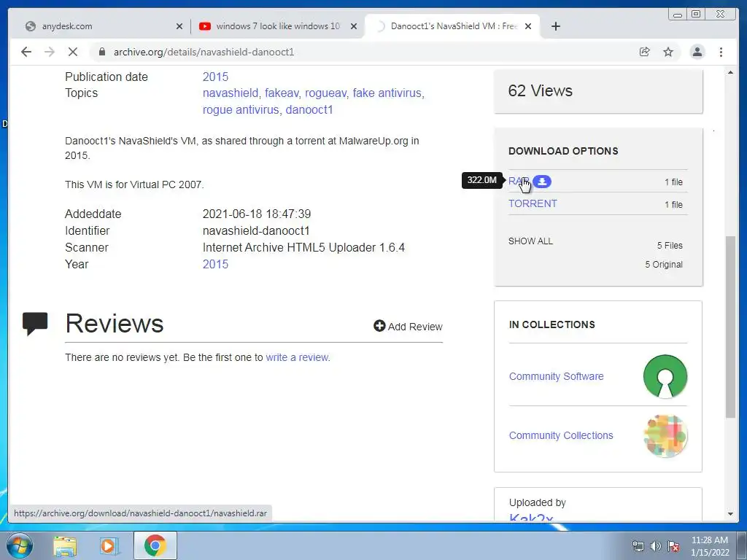The height and width of the screenshot is (560, 747).
Task: Select the Danooct1's NavaShield VM tab
Action: click(x=452, y=27)
